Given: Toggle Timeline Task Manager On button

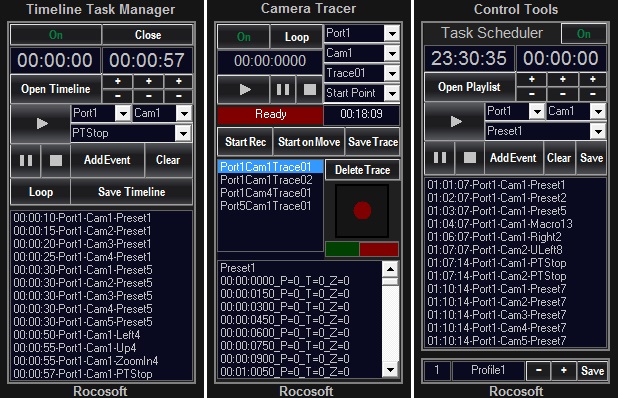Looking at the screenshot, I should 56,35.
